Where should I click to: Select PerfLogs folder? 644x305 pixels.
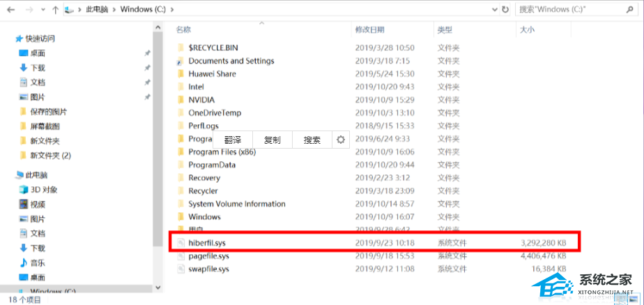(x=204, y=126)
